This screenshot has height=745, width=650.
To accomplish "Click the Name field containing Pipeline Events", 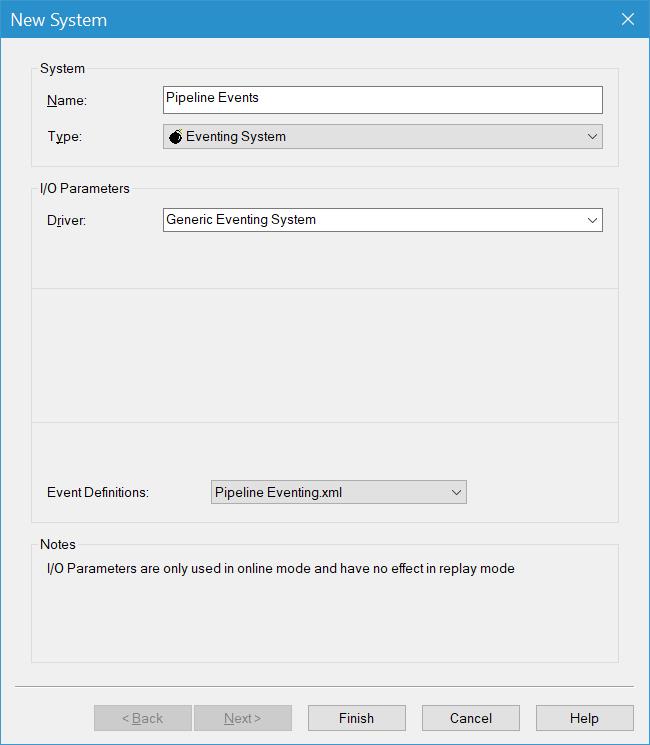I will pos(382,100).
